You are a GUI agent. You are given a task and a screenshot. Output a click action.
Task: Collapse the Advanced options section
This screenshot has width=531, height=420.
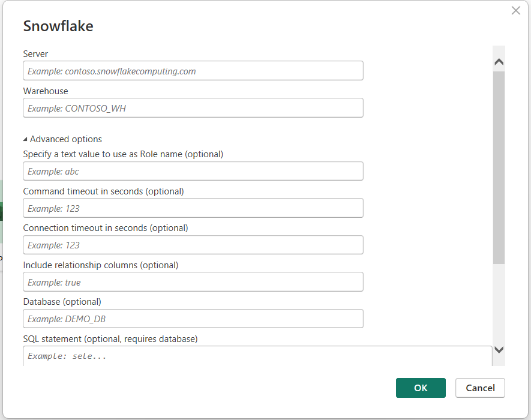point(62,139)
